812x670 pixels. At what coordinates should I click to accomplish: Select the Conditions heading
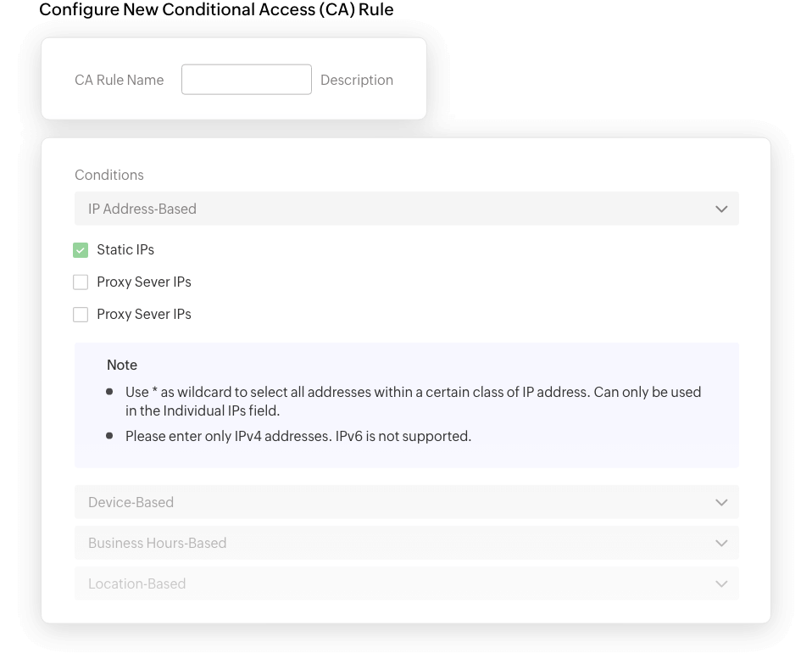tap(109, 175)
